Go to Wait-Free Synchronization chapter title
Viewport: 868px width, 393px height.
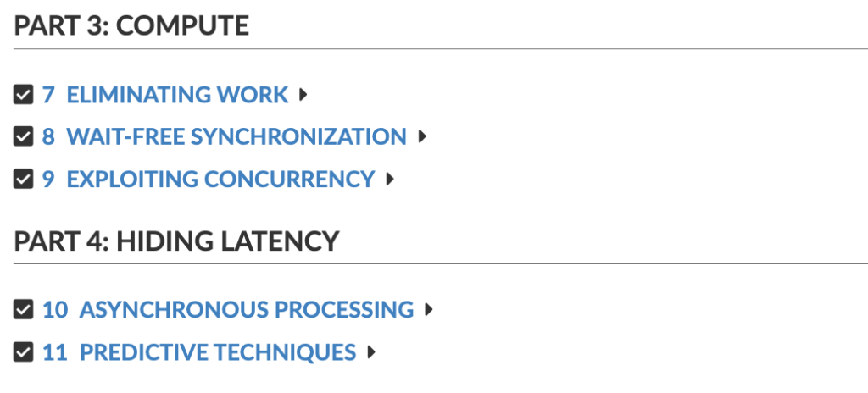click(x=236, y=136)
